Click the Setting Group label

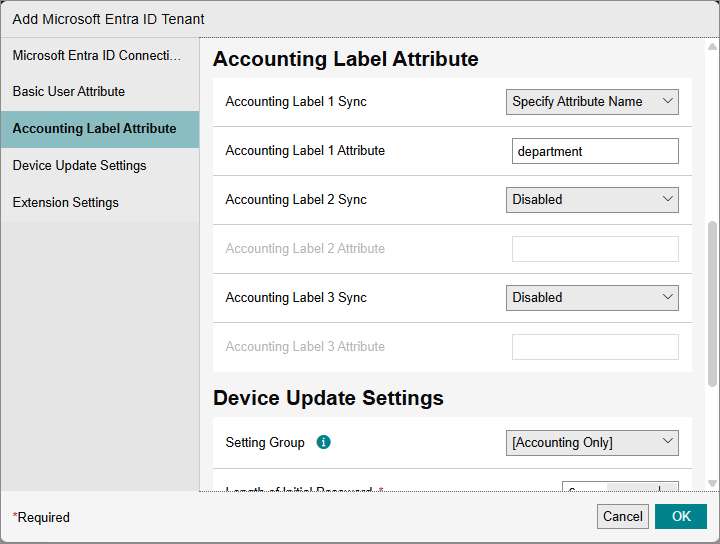pyautogui.click(x=265, y=443)
